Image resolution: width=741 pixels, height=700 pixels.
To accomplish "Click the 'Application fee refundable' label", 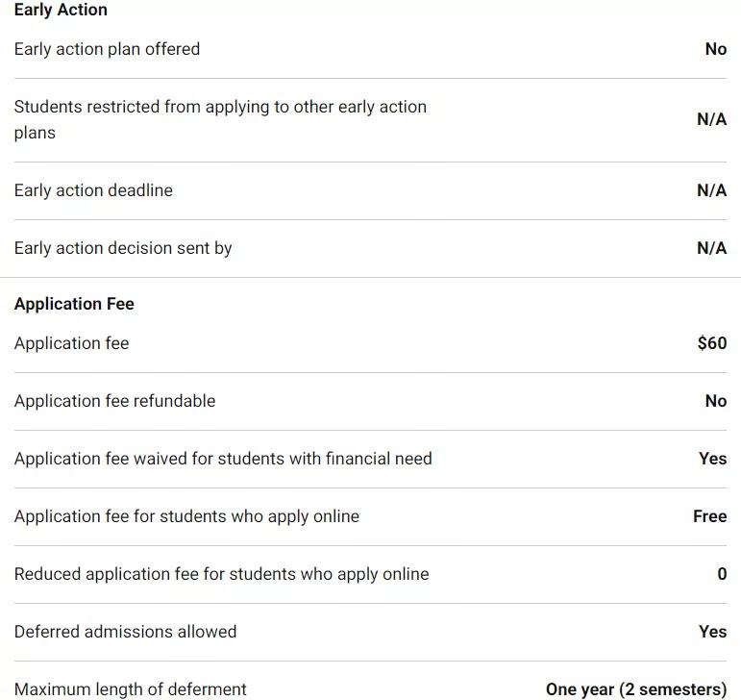I will click(x=114, y=401).
